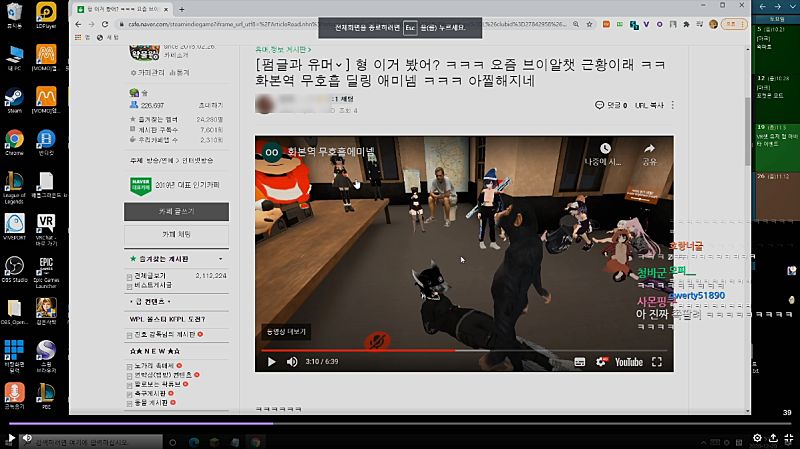Open the post's three-dot more menu
This screenshot has height=449, width=800.
click(x=672, y=105)
